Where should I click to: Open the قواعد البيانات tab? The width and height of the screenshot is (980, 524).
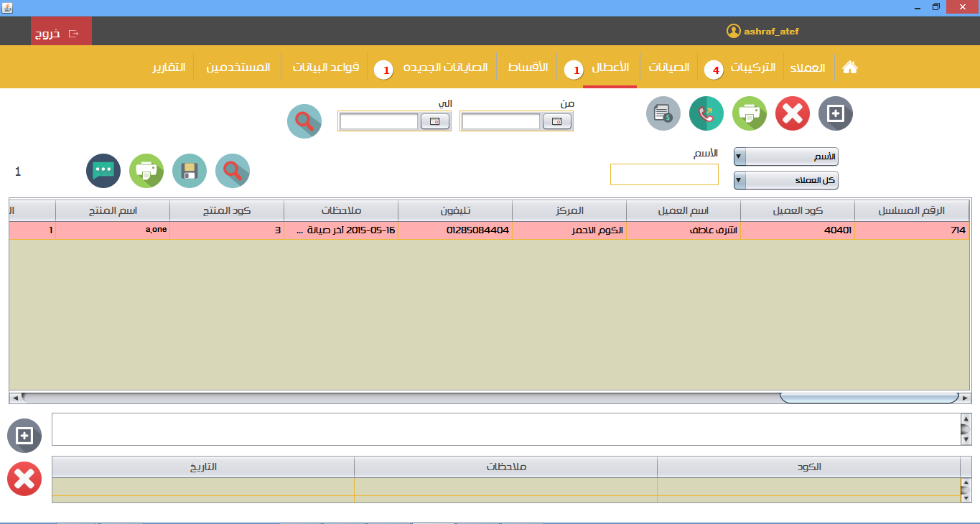click(x=325, y=67)
